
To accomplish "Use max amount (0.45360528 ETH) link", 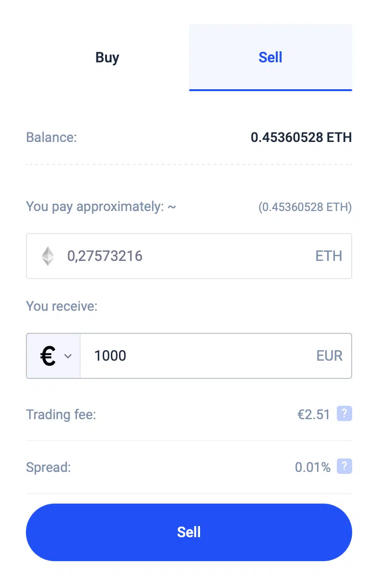I will pos(305,207).
